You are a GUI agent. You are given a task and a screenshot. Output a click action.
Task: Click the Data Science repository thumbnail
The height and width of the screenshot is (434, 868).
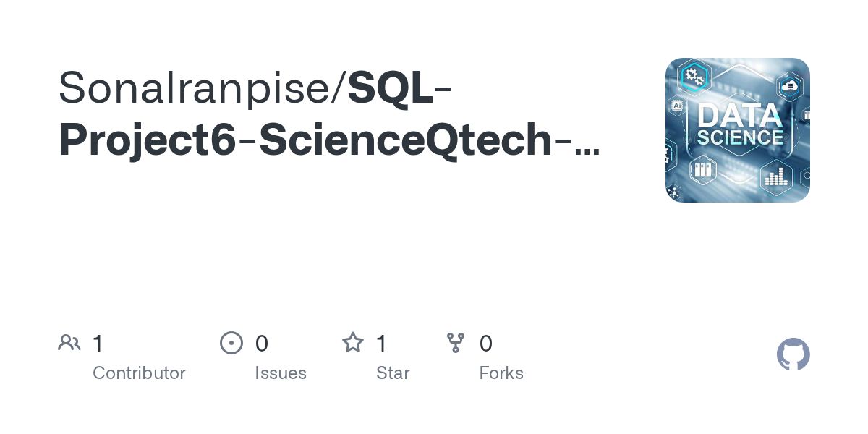738,130
